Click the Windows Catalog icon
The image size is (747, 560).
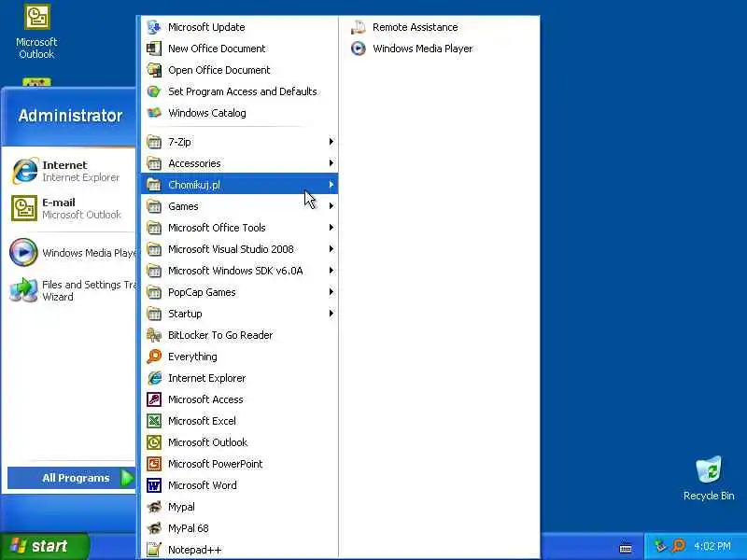(154, 113)
